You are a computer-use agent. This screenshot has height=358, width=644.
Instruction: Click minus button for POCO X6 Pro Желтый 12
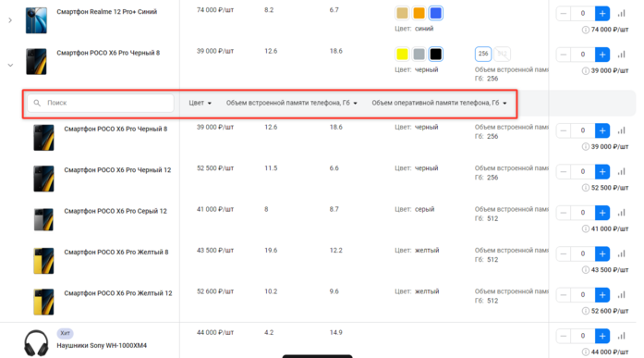pos(563,295)
